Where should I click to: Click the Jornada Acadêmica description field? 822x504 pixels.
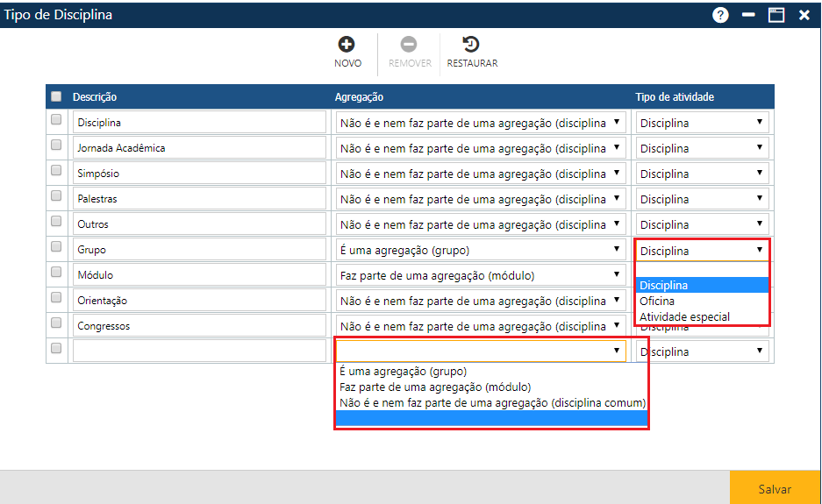tap(199, 148)
